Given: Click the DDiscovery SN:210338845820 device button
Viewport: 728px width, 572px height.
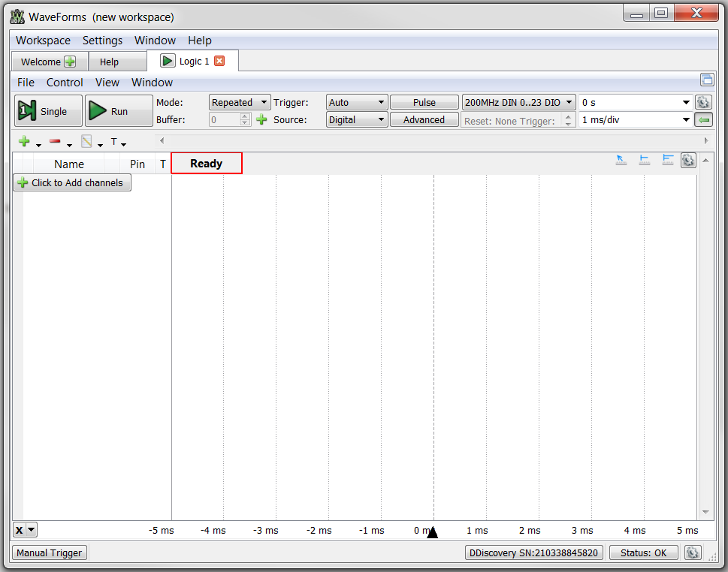Looking at the screenshot, I should pos(534,552).
